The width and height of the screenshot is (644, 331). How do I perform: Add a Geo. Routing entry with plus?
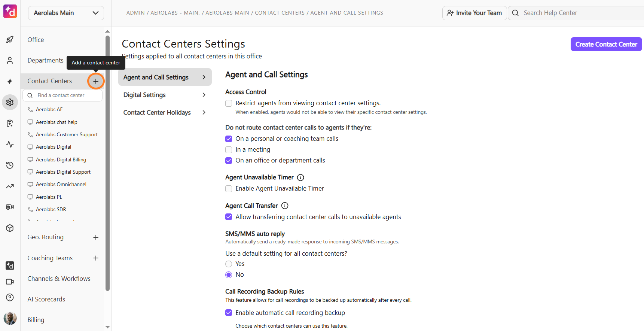tap(96, 237)
